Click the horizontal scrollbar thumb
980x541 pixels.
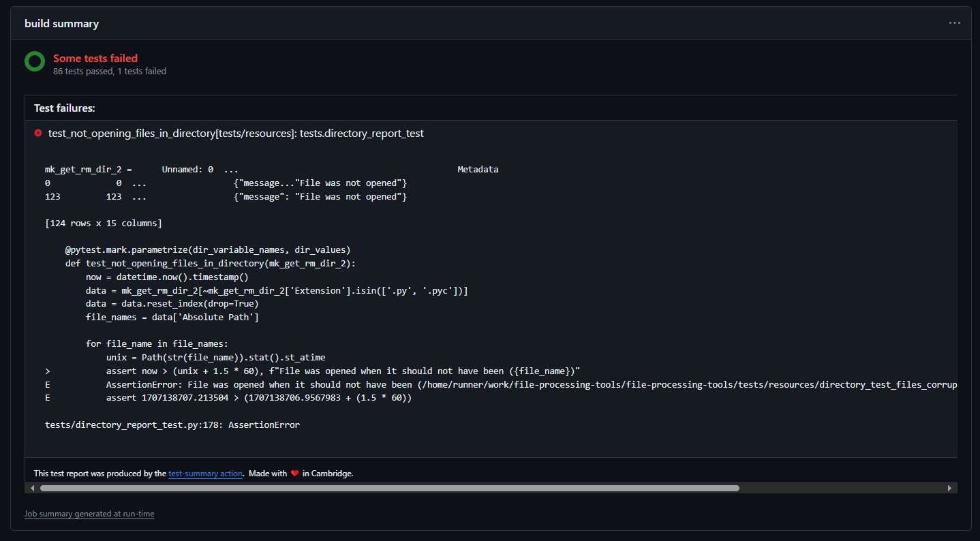388,488
